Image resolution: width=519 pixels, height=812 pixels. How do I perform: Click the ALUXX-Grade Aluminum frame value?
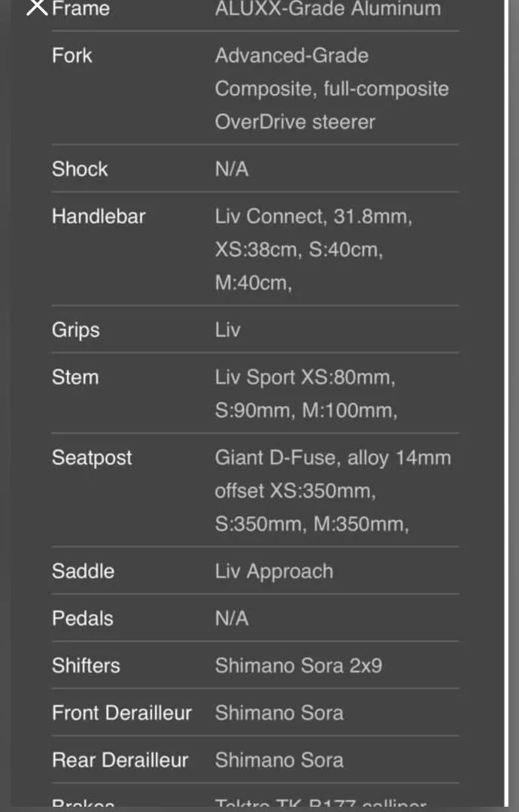click(x=327, y=9)
